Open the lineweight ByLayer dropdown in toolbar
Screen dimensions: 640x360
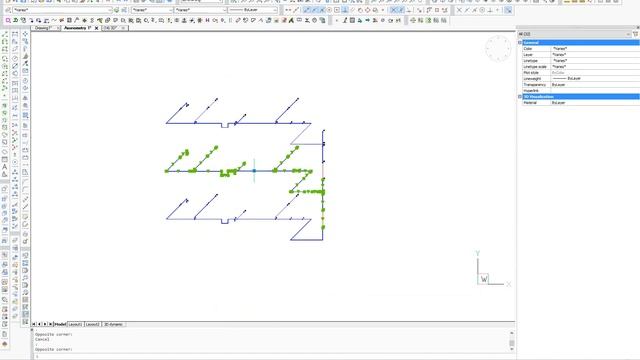coord(252,10)
